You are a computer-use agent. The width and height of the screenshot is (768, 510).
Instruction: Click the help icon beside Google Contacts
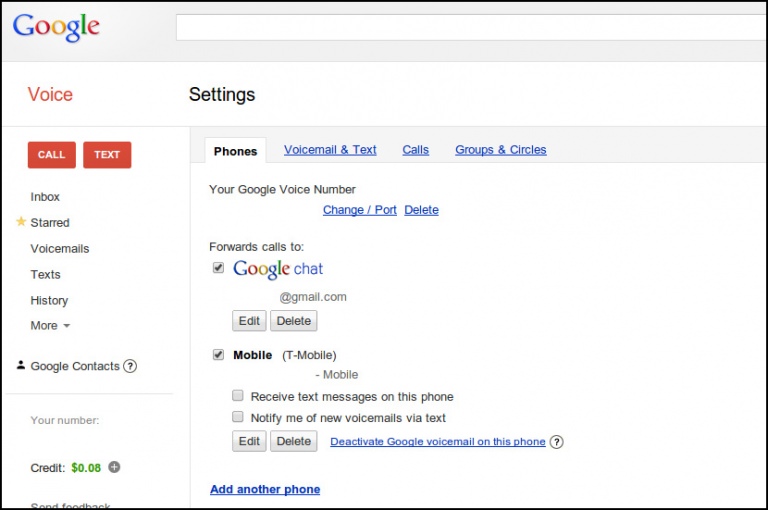point(130,366)
